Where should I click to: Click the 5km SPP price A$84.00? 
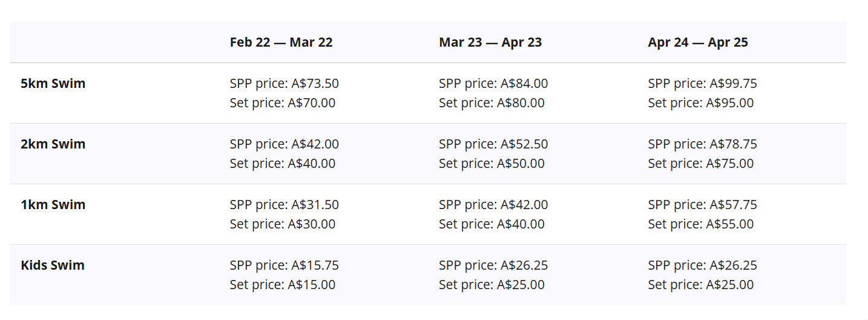pos(493,84)
